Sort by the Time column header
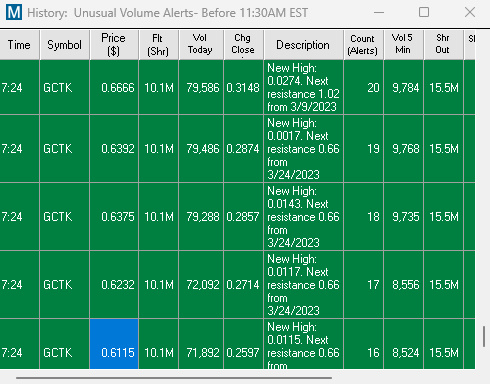Image resolution: width=490 pixels, height=384 pixels. point(19,45)
